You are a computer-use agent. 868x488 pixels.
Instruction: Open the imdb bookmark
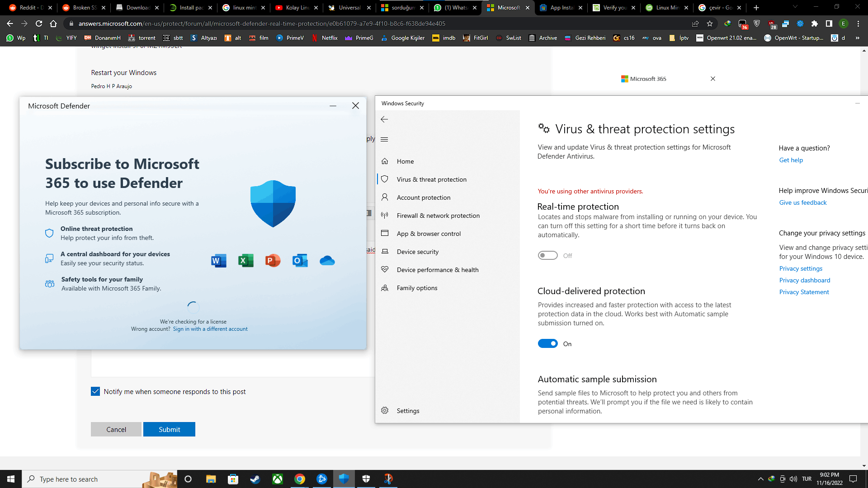pyautogui.click(x=444, y=38)
